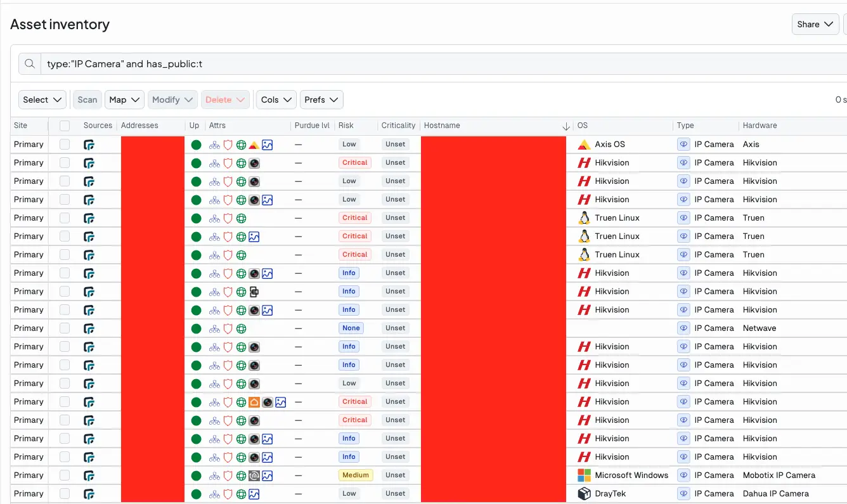The width and height of the screenshot is (847, 504).
Task: Click the Medium risk badge
Action: [x=356, y=475]
